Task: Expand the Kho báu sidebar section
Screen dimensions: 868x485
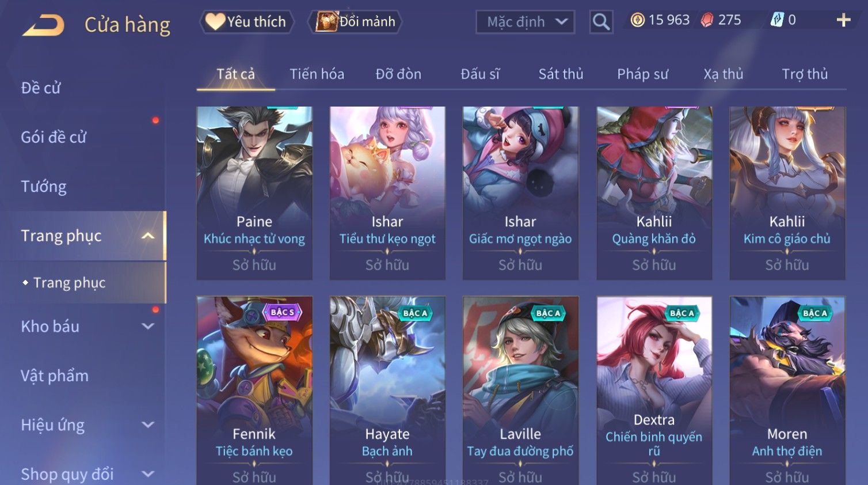Action: pyautogui.click(x=148, y=327)
